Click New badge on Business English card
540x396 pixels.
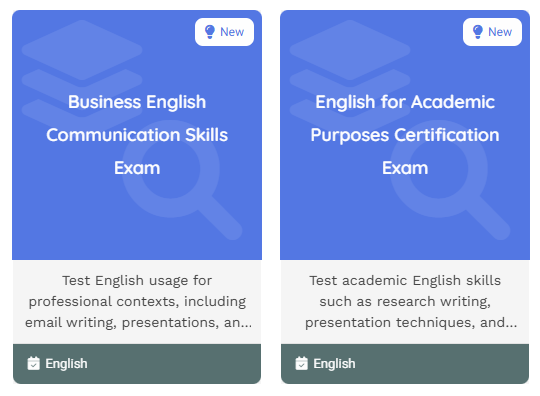pyautogui.click(x=225, y=32)
